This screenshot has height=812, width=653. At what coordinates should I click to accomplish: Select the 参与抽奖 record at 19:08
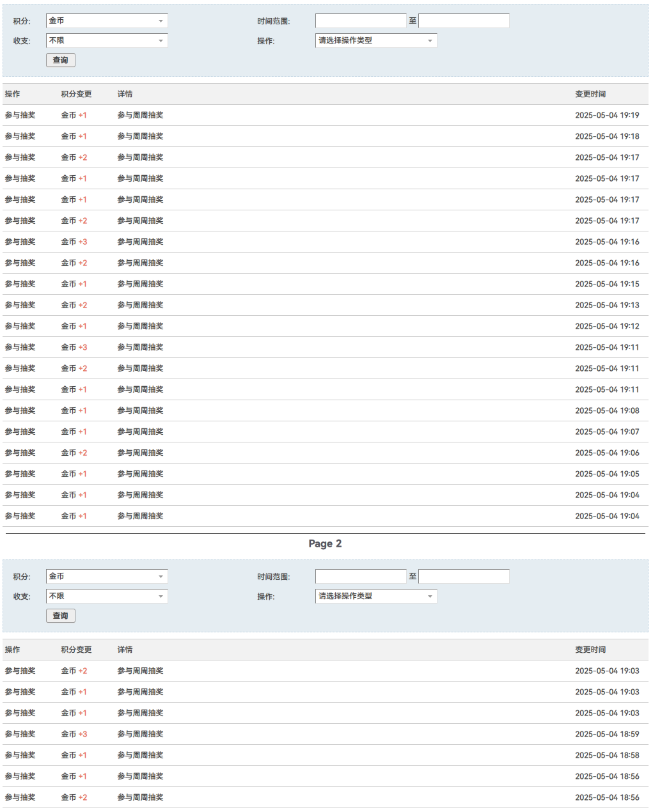click(325, 410)
